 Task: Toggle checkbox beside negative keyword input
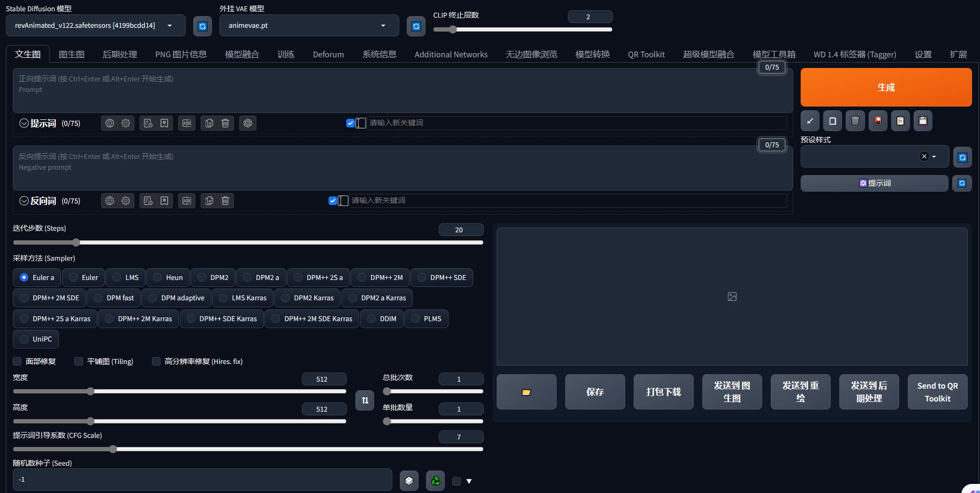point(333,201)
